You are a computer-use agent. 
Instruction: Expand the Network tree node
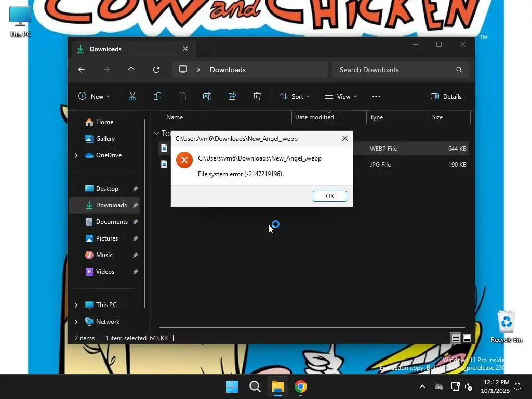click(x=76, y=322)
